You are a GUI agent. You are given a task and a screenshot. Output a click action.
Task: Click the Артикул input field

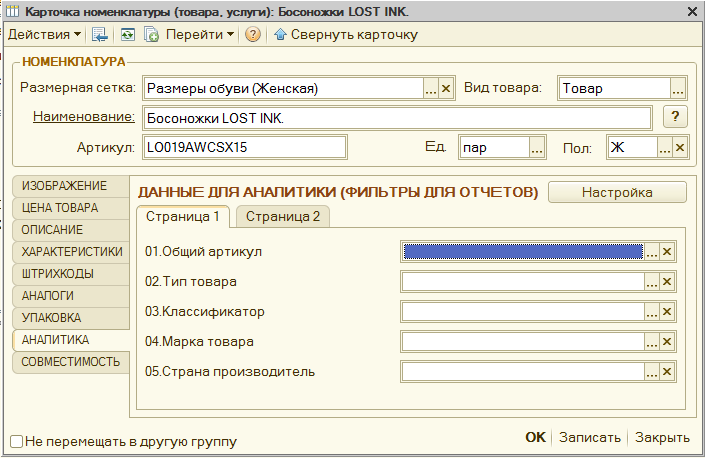coord(245,147)
